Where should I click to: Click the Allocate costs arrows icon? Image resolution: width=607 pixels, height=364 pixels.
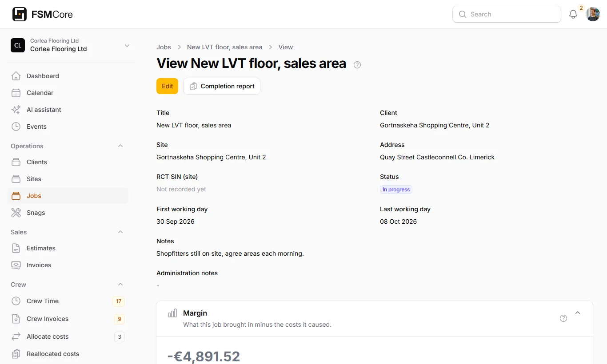coord(16,336)
